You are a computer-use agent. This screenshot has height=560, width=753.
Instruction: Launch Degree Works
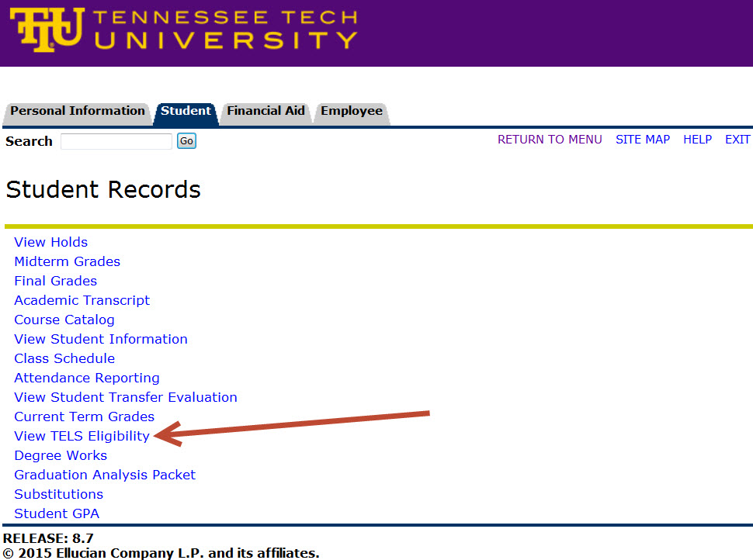tap(61, 455)
